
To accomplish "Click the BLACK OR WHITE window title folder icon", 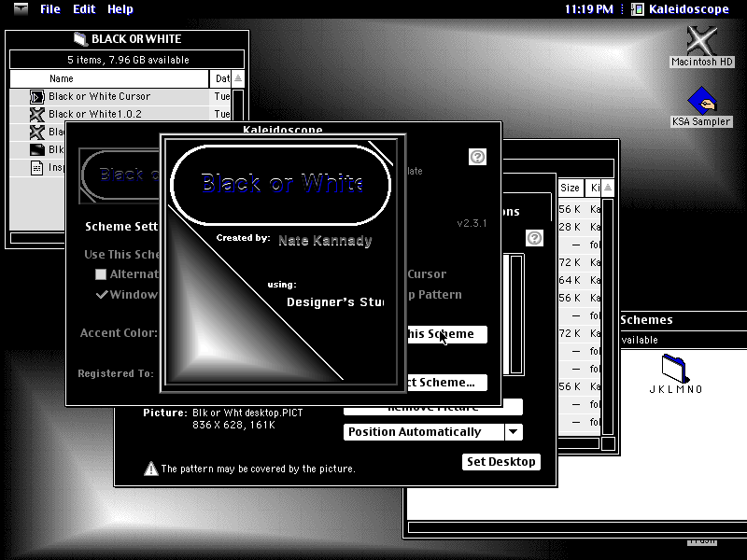I will [80, 39].
